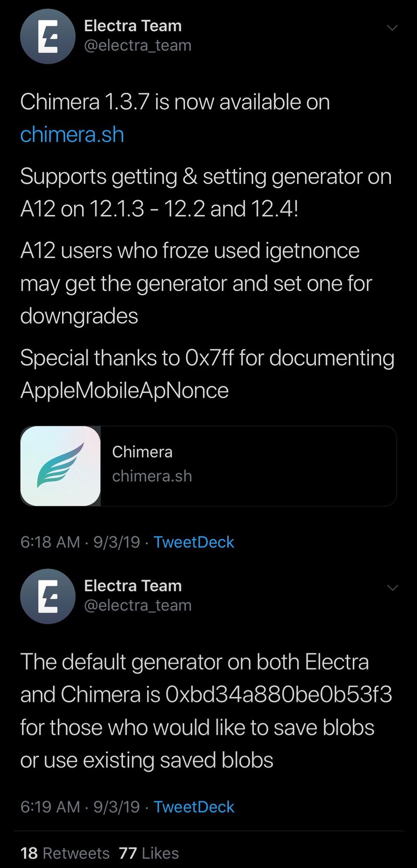Open Electra Team avatar on second tweet

(48, 596)
